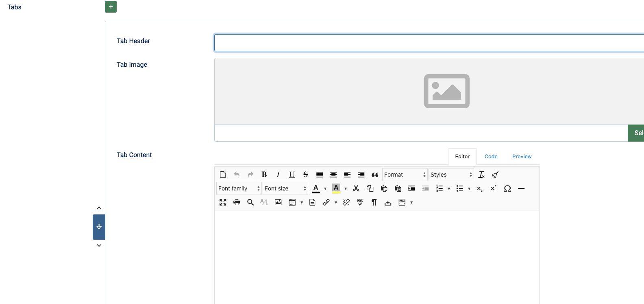Click the cut scissors icon
This screenshot has height=304, width=644.
[356, 188]
